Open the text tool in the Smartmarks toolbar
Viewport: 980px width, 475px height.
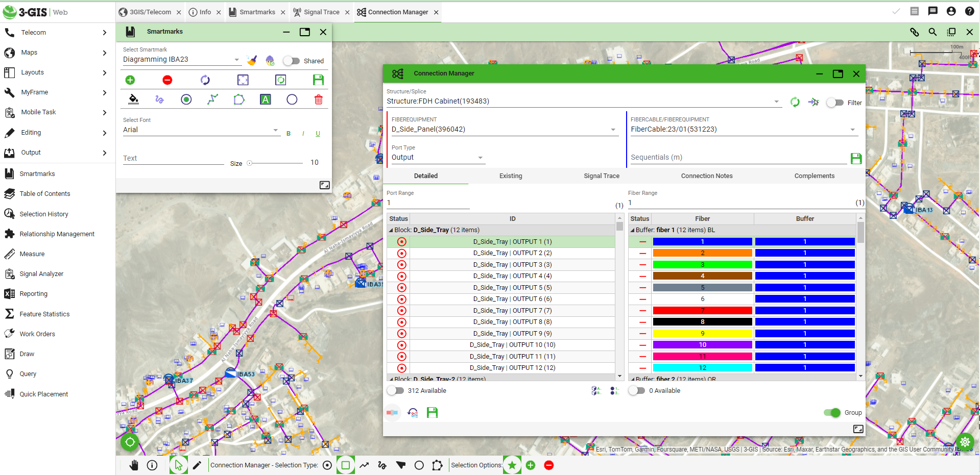click(265, 99)
